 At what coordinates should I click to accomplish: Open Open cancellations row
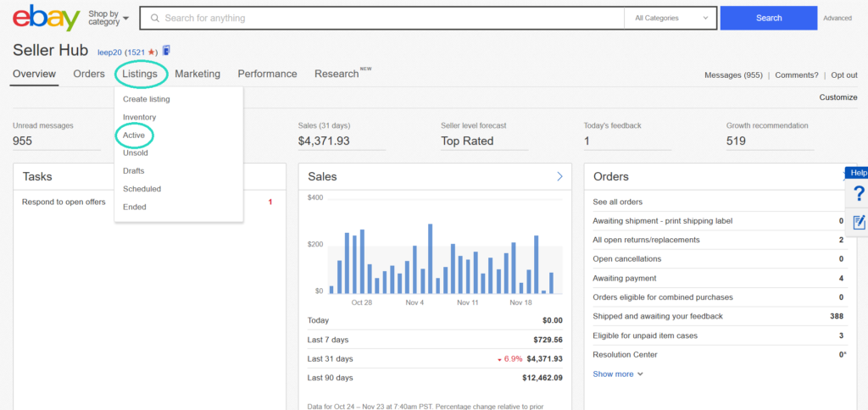(x=719, y=259)
